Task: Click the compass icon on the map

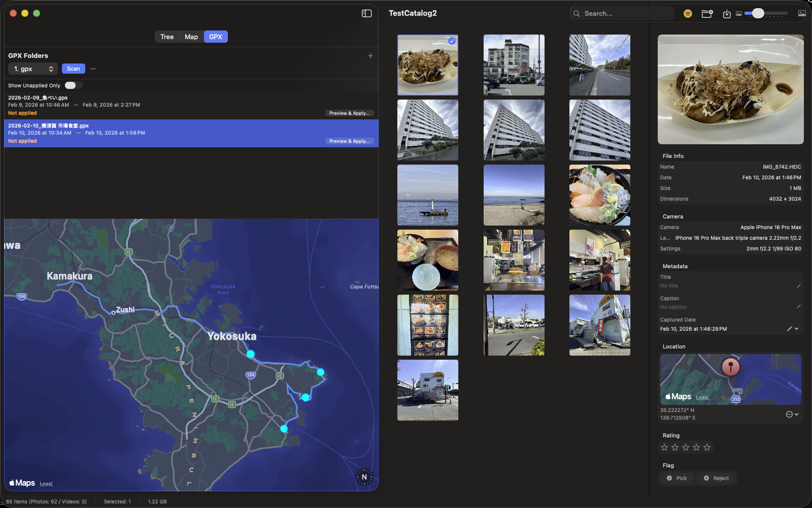Action: click(x=364, y=478)
